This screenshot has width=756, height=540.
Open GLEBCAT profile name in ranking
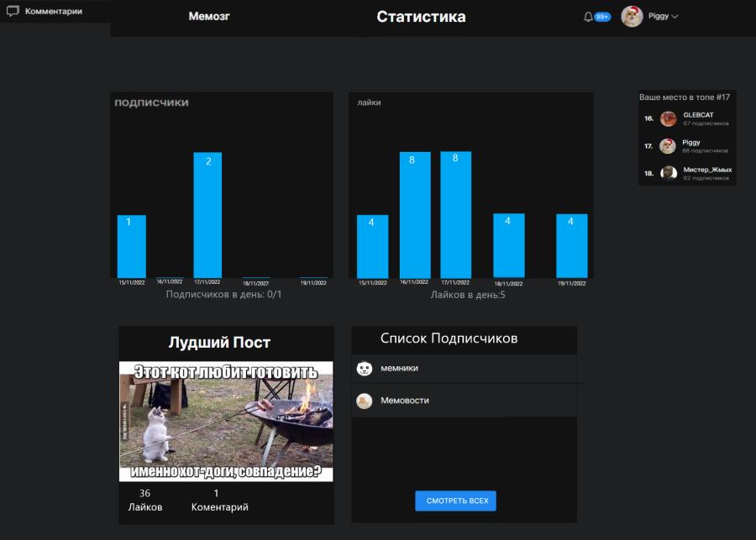click(698, 115)
